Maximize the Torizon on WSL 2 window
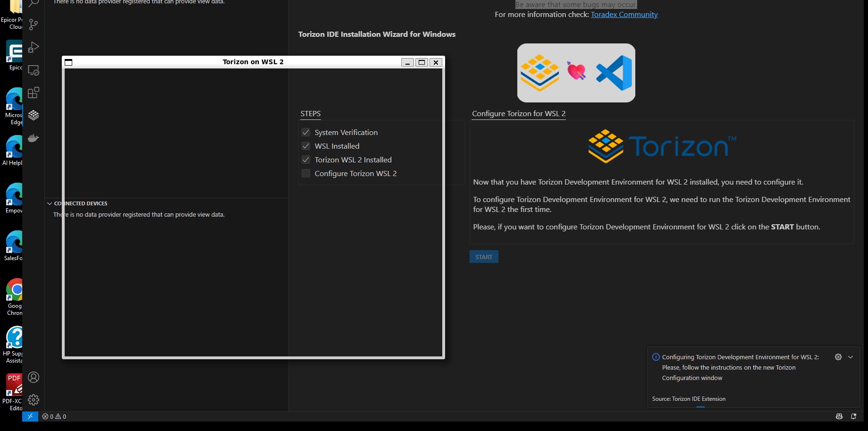 [x=422, y=62]
